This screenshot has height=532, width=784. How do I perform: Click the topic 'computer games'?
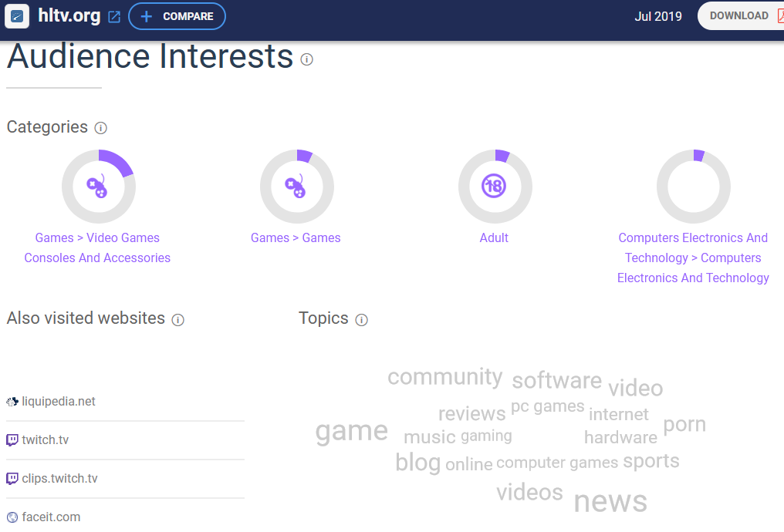557,463
